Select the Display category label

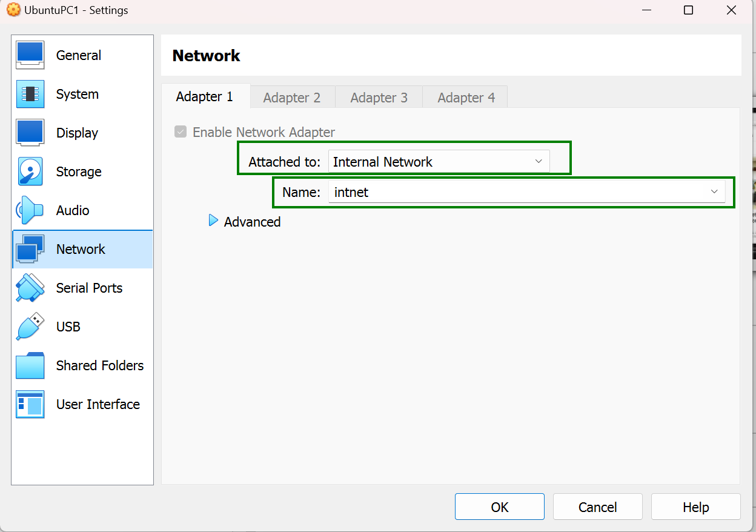click(x=77, y=133)
